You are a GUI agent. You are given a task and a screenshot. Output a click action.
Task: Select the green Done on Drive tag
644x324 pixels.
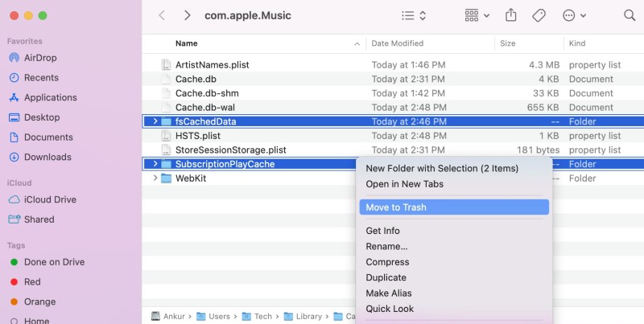click(x=47, y=262)
